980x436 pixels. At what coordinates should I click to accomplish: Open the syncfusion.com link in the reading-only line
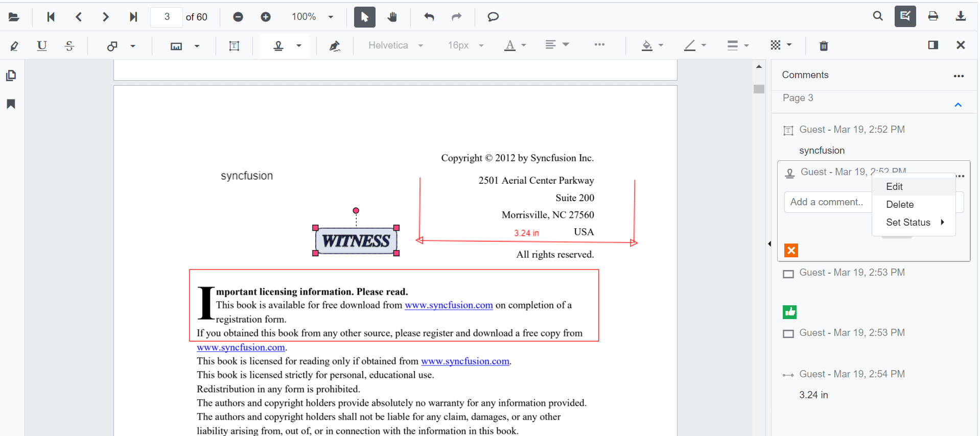(x=465, y=361)
